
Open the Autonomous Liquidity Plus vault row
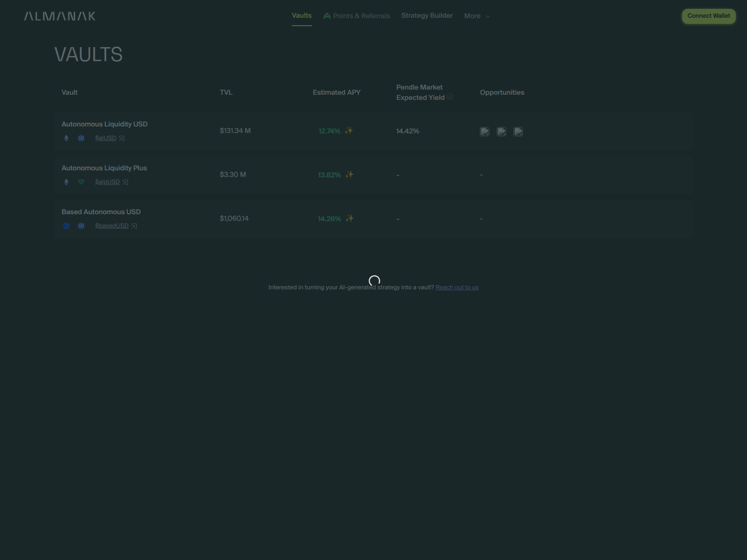(373, 175)
